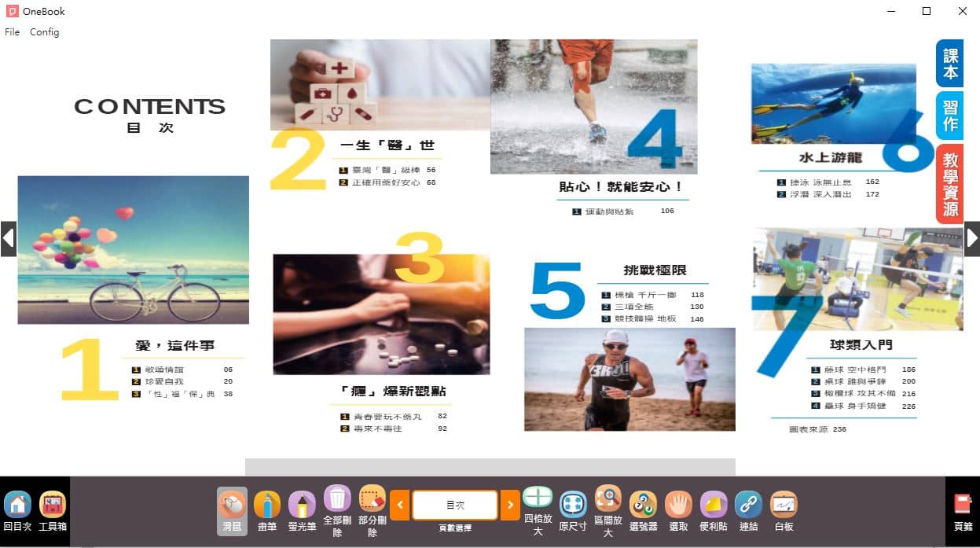Viewport: 980px width, 548px height.
Task: Open the number picker (選號器)
Action: [x=644, y=511]
